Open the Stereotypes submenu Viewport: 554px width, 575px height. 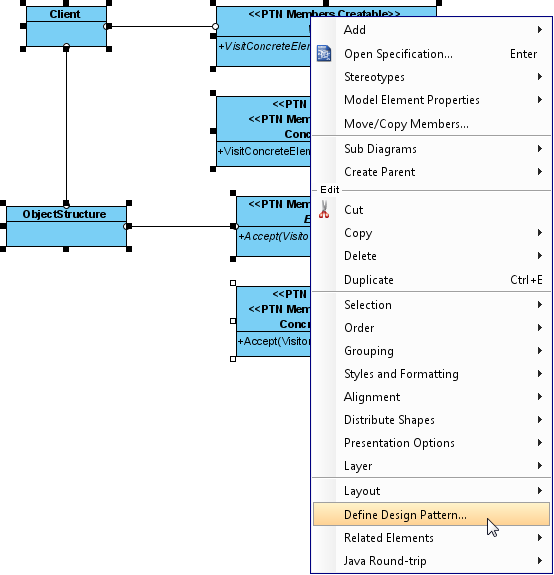coord(431,77)
